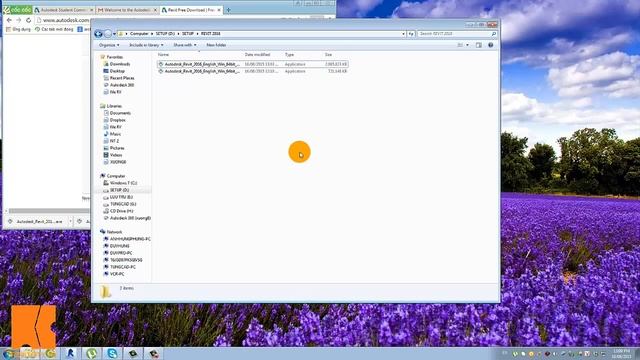Open Include in library dropdown

tap(146, 45)
